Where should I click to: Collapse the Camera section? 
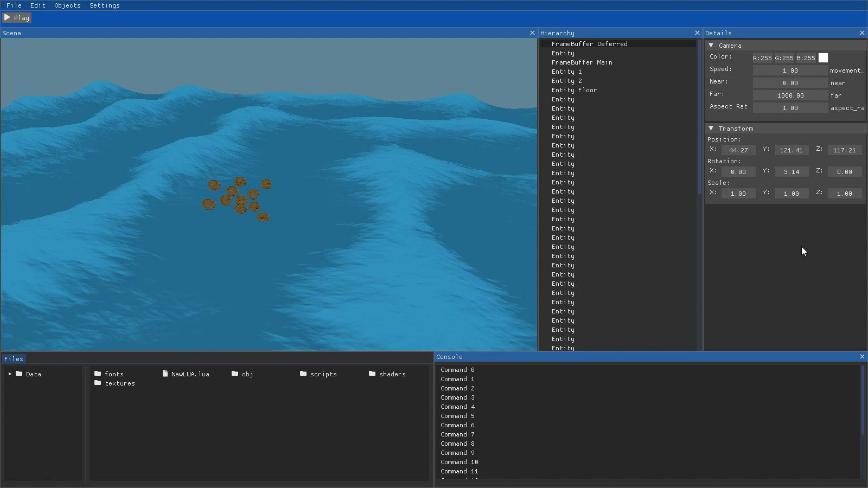(x=711, y=46)
